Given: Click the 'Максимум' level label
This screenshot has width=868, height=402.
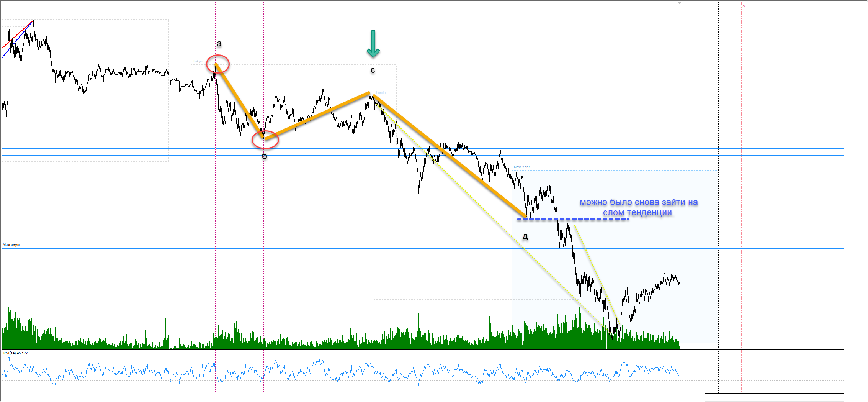Looking at the screenshot, I should 11,245.
